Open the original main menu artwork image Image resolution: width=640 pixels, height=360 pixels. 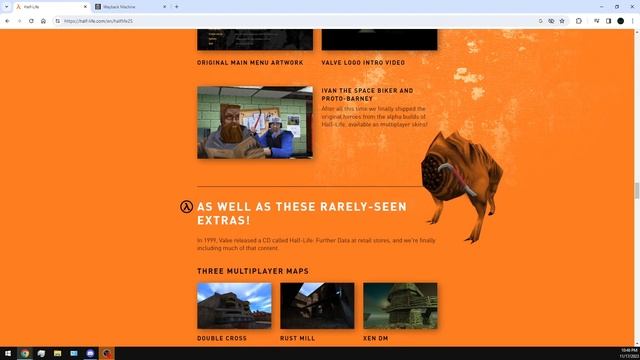(x=255, y=40)
